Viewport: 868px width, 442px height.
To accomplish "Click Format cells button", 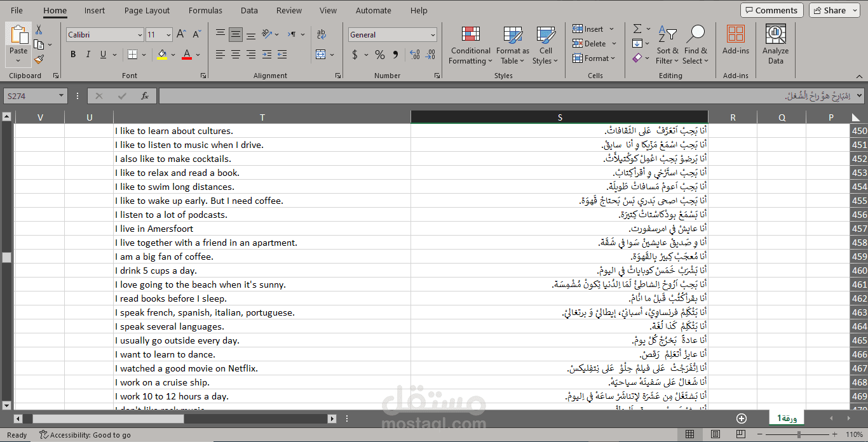I will tap(594, 58).
